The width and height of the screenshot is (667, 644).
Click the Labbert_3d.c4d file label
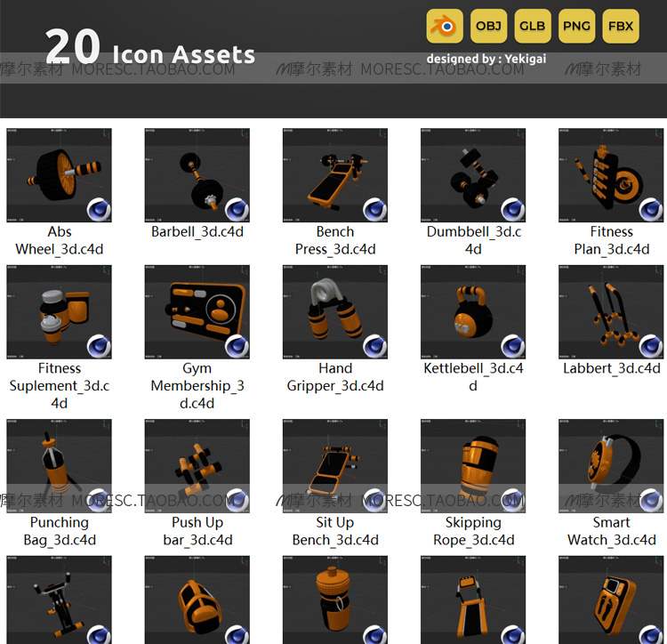[x=611, y=368]
